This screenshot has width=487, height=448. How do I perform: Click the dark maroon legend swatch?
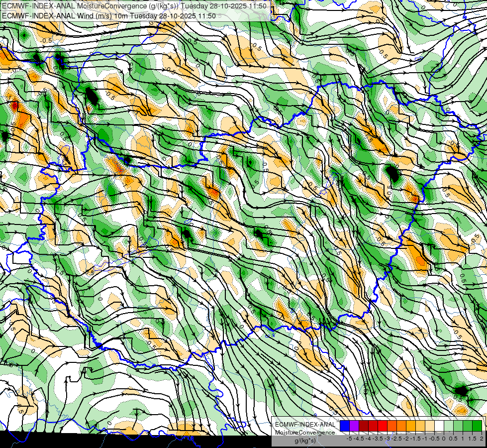tap(364, 426)
